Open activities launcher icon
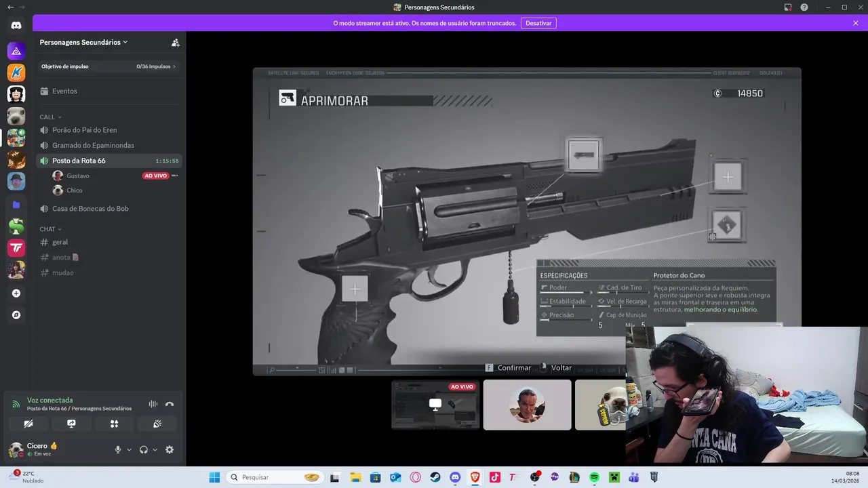This screenshot has width=868, height=488. coord(114,424)
